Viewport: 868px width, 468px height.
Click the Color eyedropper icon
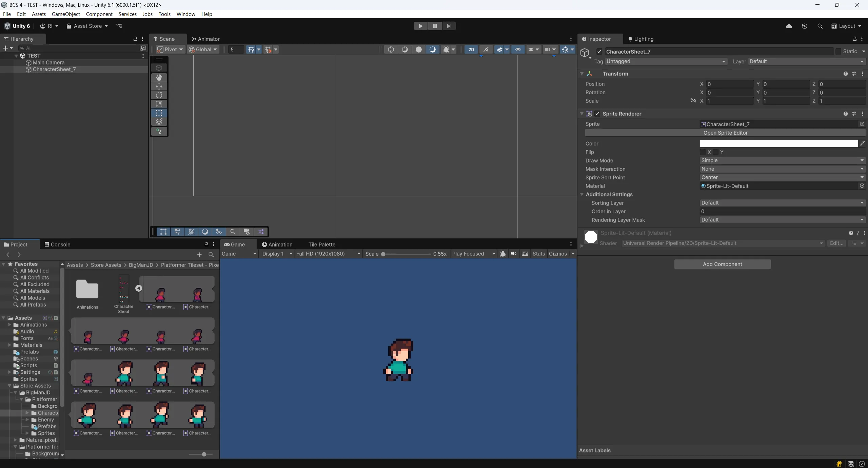(863, 143)
